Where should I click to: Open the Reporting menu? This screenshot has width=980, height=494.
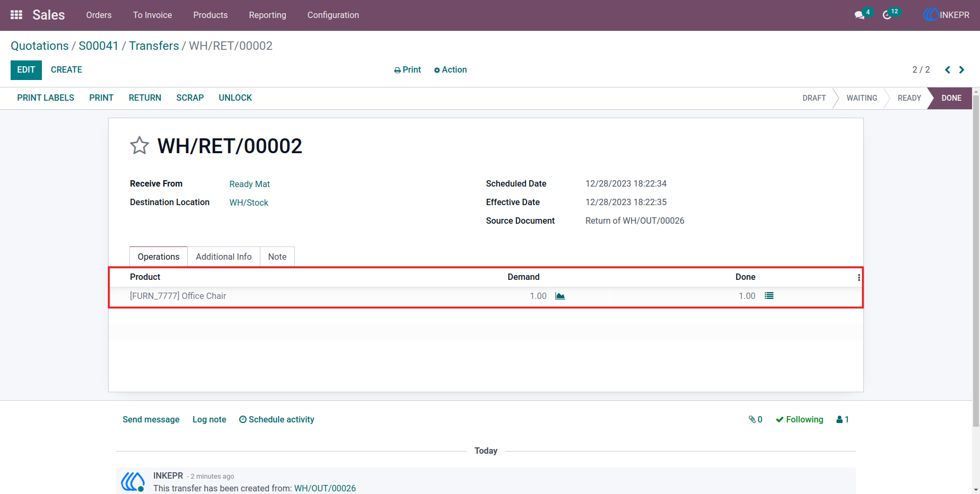point(268,15)
